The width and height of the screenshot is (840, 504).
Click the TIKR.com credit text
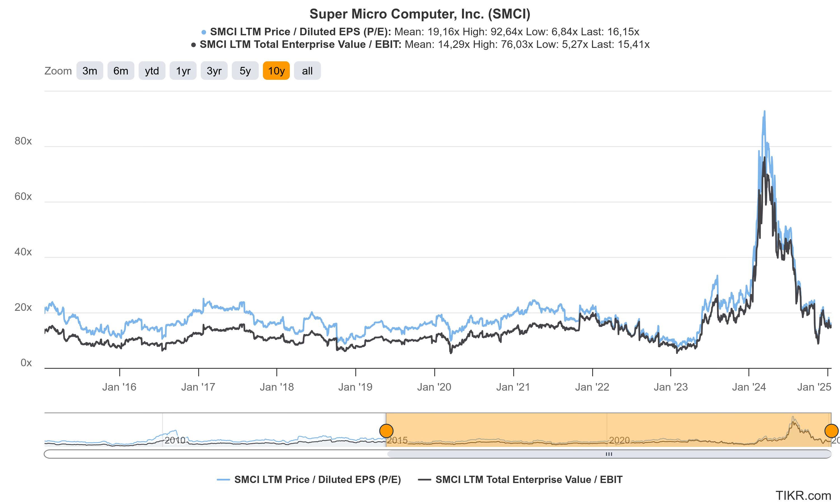[803, 496]
